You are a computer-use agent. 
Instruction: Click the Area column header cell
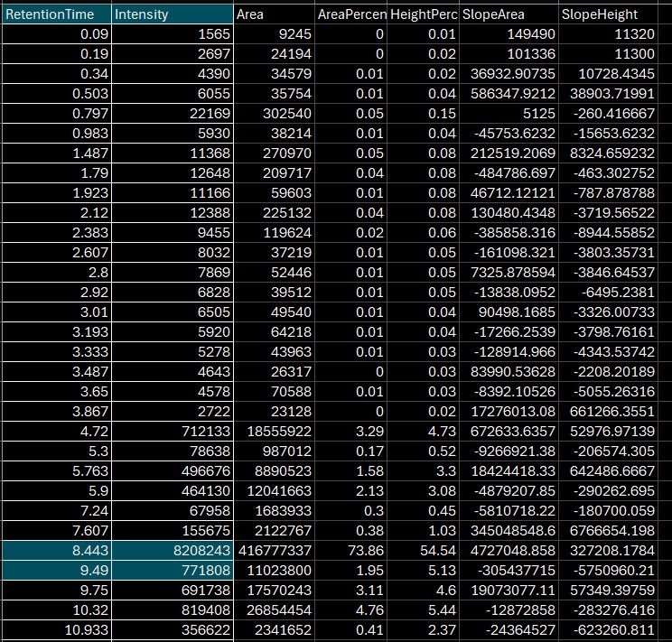point(273,14)
